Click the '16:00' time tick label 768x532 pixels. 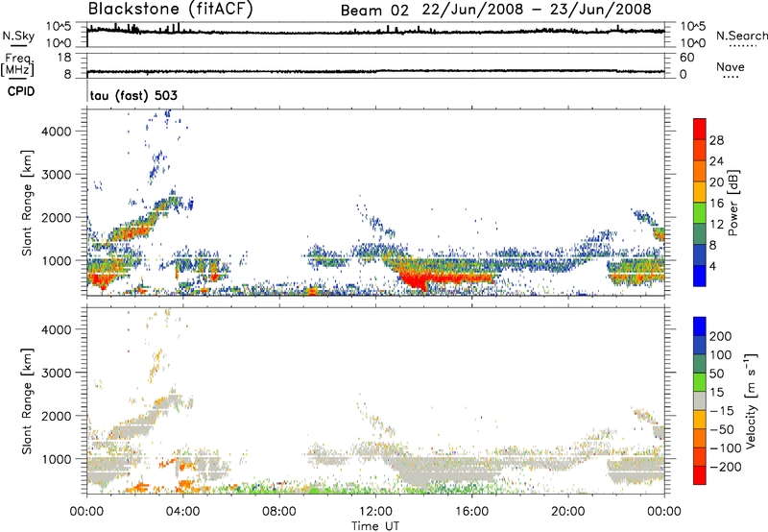[471, 512]
